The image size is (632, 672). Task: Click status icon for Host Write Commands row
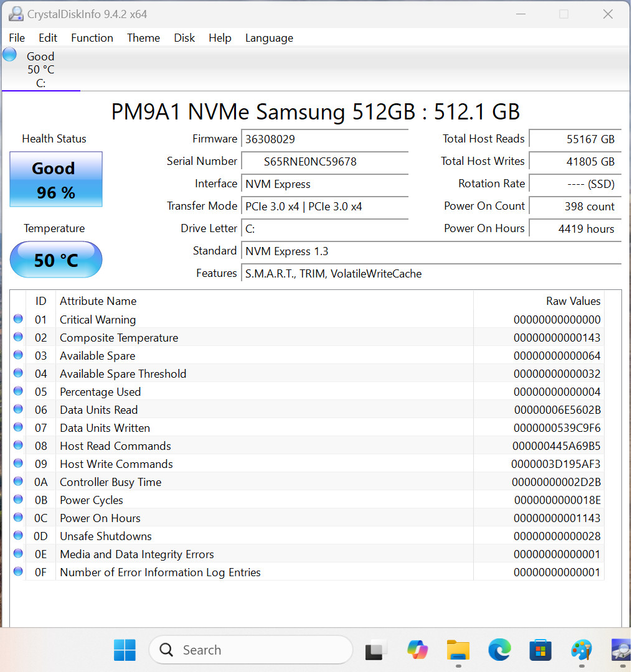click(x=18, y=464)
